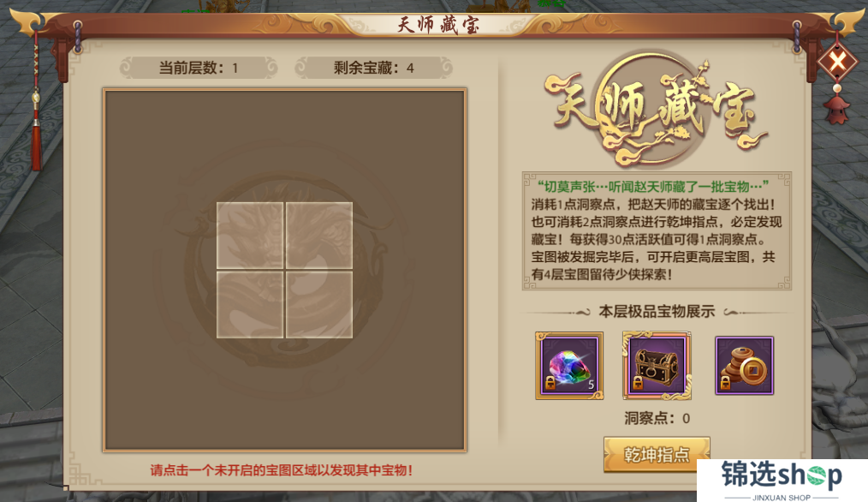Viewport: 868px width, 502px height.
Task: Click the 剩余宝藏 remaining treasure counter
Action: [x=374, y=69]
